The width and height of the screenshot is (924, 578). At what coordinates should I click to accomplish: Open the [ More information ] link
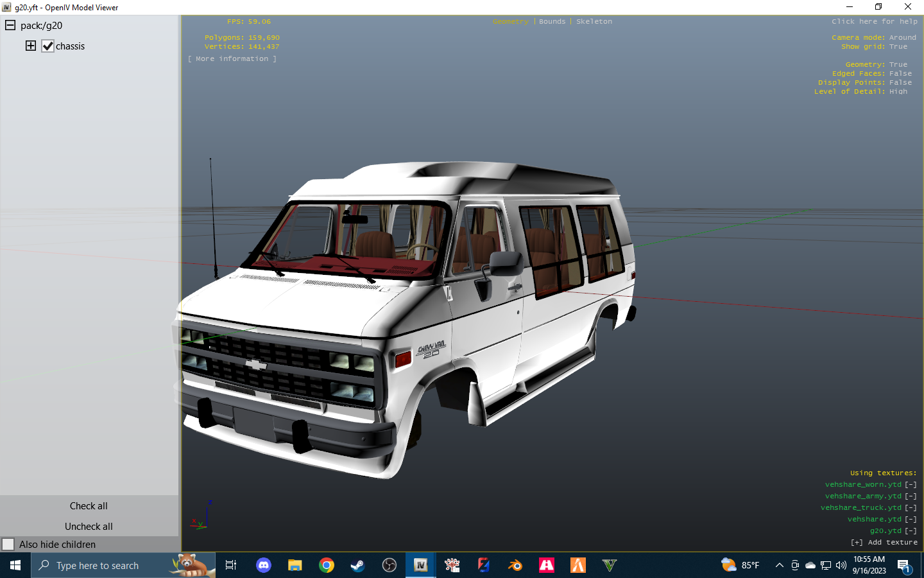[232, 58]
